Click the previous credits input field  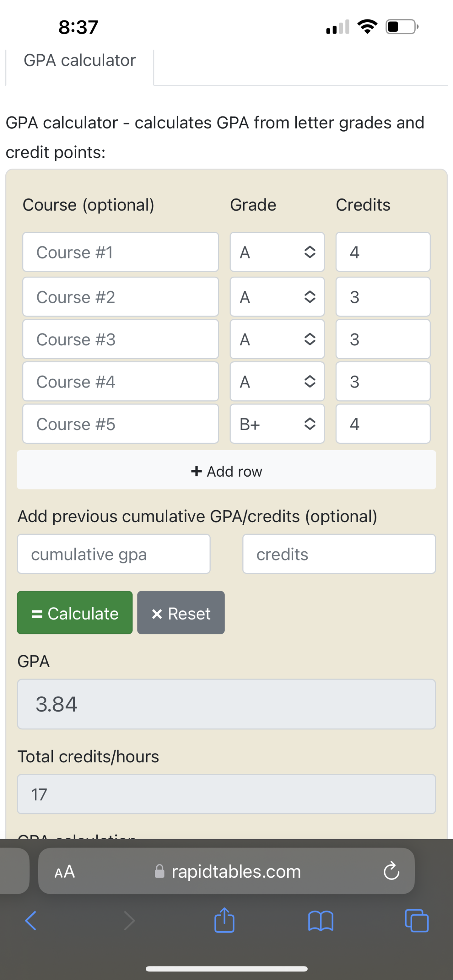point(339,554)
